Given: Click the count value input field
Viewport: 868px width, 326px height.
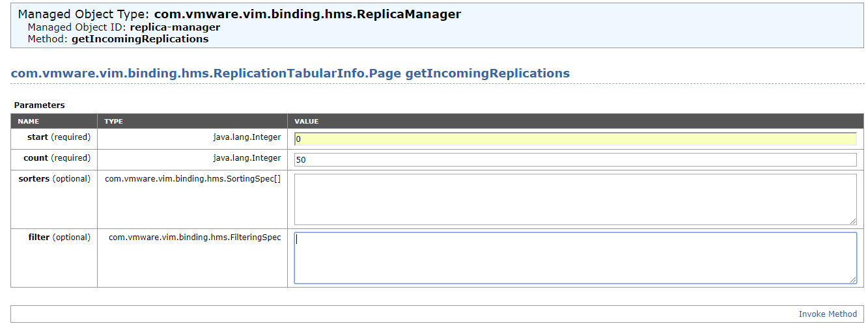Looking at the screenshot, I should pos(575,159).
